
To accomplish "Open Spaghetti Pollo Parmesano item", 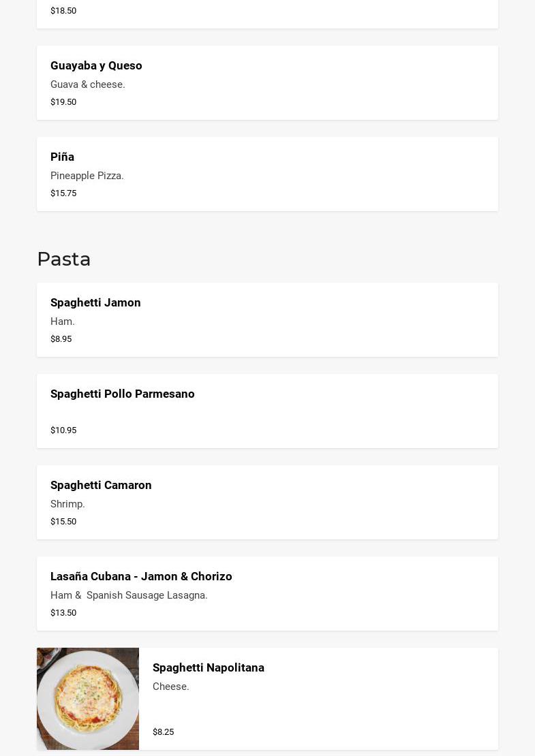I will (x=123, y=394).
